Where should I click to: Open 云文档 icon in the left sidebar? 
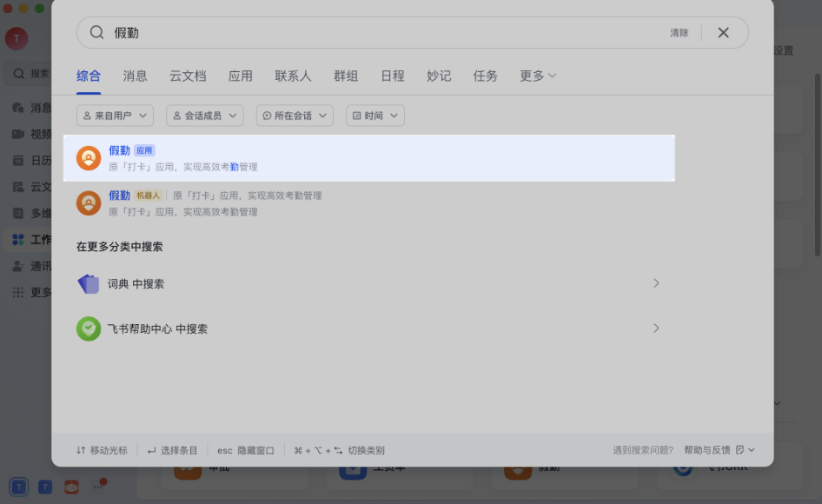pyautogui.click(x=18, y=187)
